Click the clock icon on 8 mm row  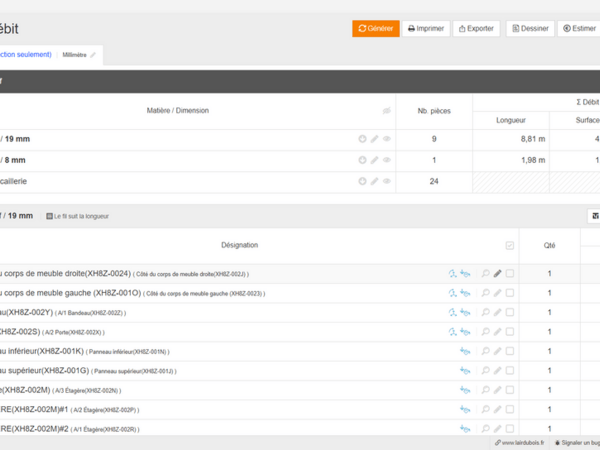[x=363, y=160]
